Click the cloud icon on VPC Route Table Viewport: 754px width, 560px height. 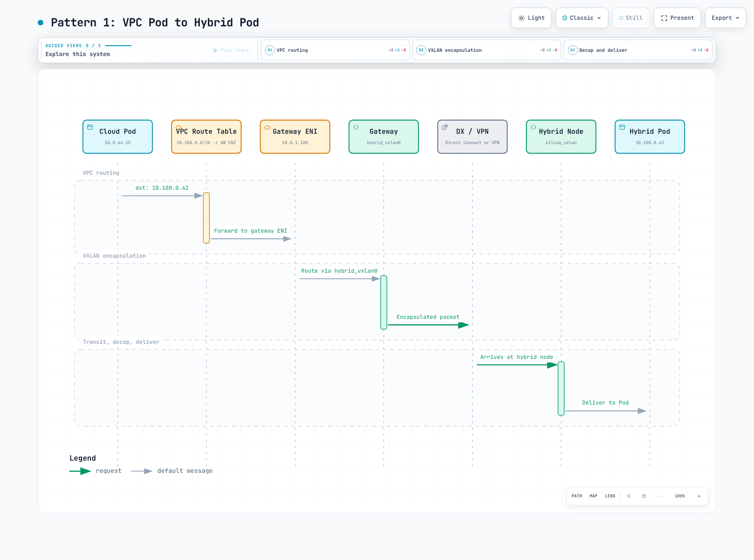(x=179, y=127)
